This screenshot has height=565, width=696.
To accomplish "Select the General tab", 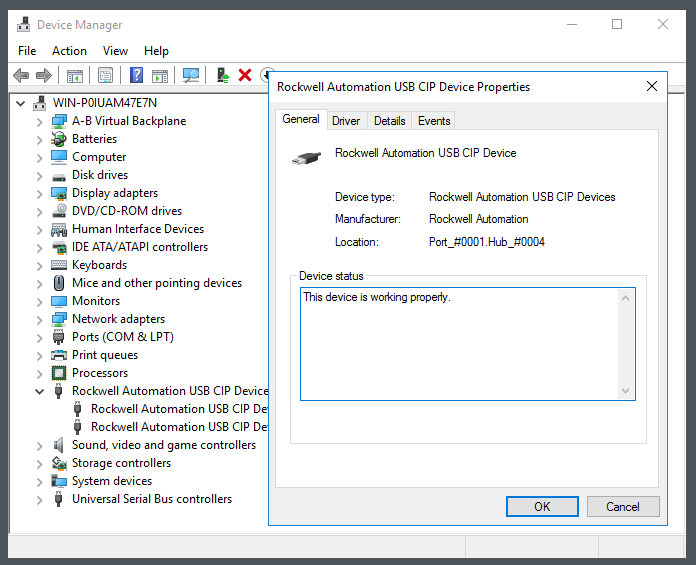I will pos(301,119).
